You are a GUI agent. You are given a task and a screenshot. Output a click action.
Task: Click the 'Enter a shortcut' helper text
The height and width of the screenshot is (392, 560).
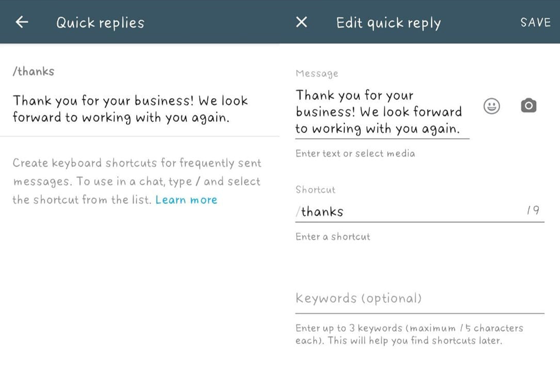click(x=333, y=237)
